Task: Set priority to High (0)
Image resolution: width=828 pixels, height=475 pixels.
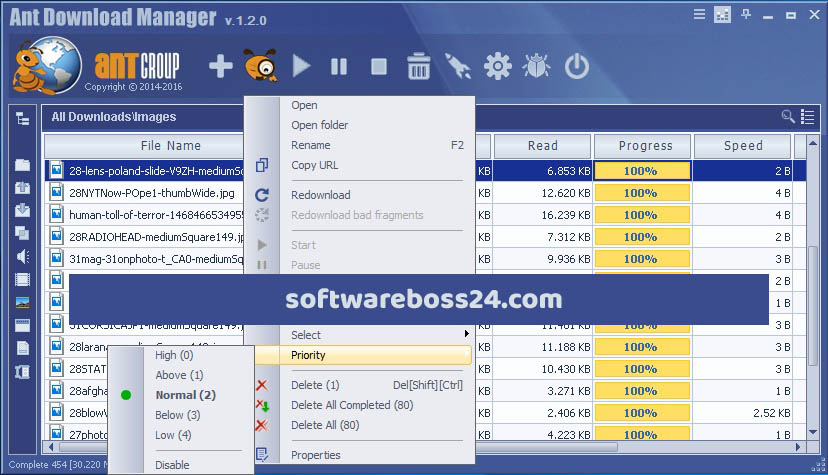Action: pyautogui.click(x=174, y=355)
